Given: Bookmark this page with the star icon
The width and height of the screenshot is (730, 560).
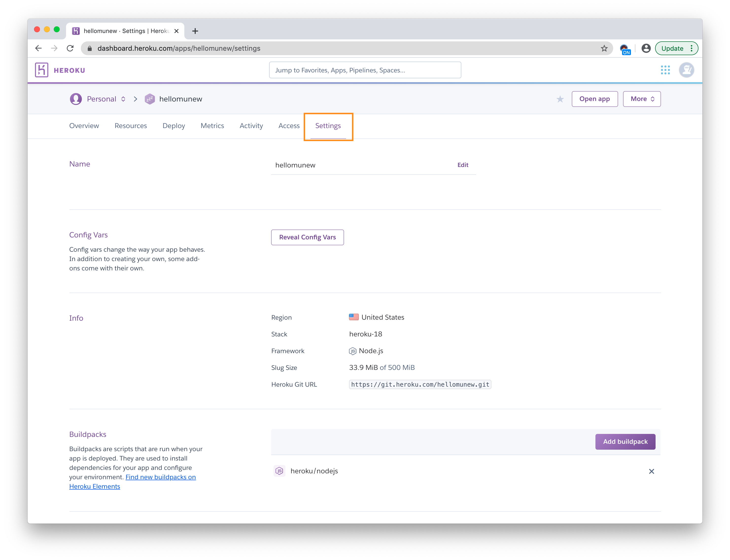Looking at the screenshot, I should tap(604, 48).
